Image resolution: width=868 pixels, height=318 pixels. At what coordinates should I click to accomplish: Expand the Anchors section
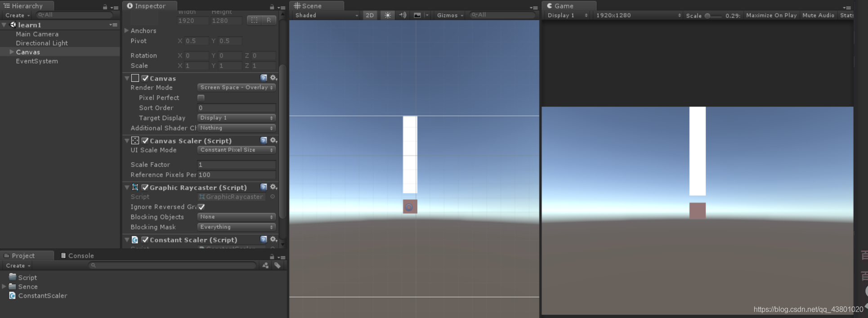tap(126, 31)
